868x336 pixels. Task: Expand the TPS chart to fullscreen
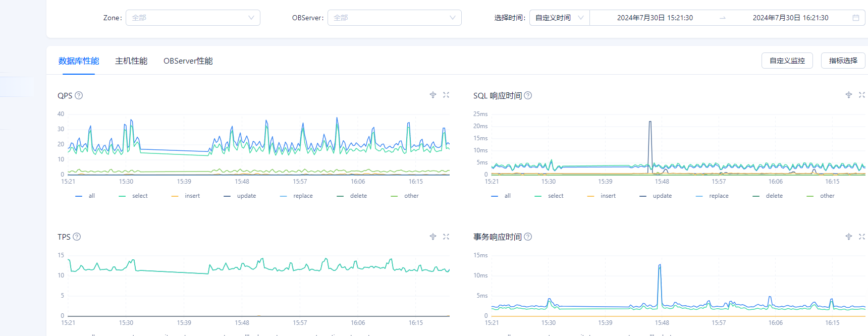pos(446,237)
